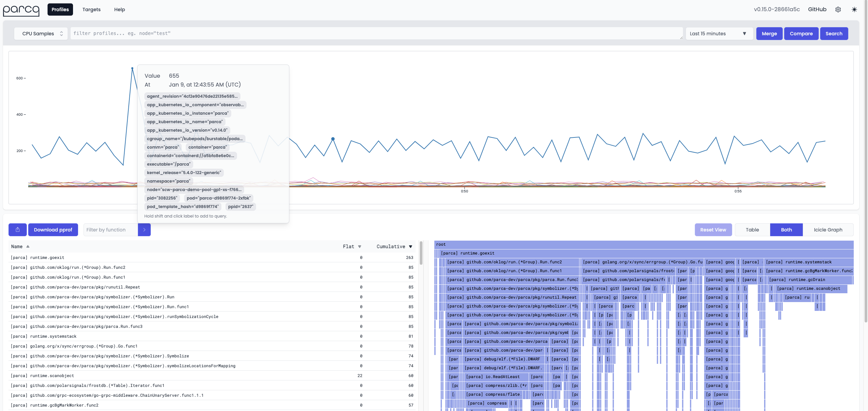
Task: Click label app_kubernetes_io_version="v0.14.0"
Action: tap(187, 130)
